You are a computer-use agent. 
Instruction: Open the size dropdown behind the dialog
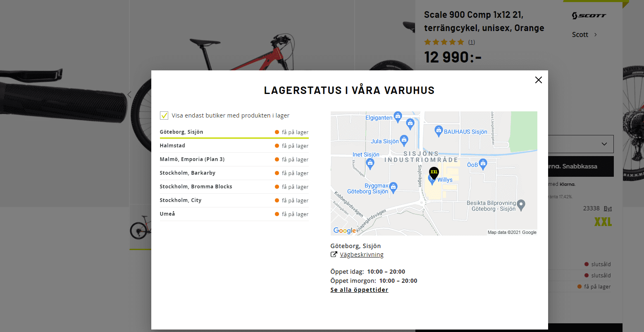pos(581,144)
